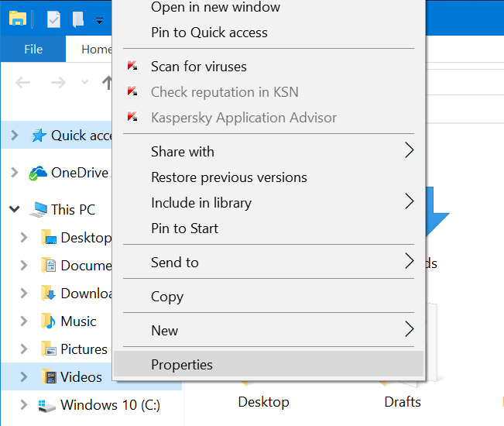
Task: Open the Send to submenu
Action: 269,262
